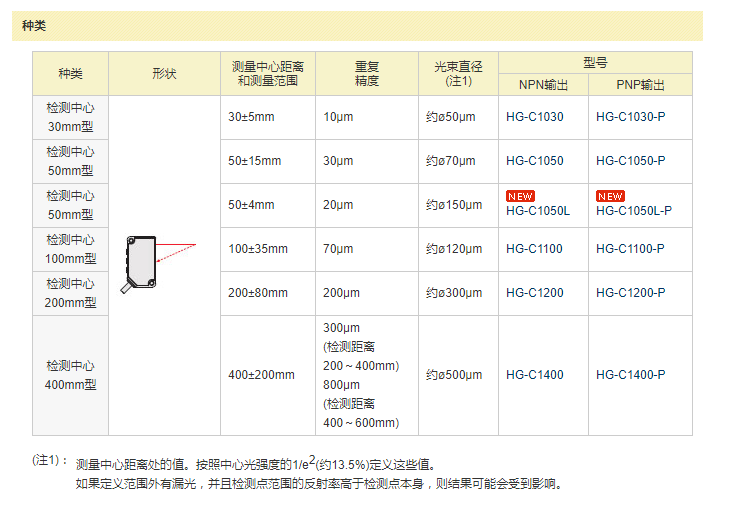Viewport: 730px width, 516px height.
Task: Open the HG-C1100 NPN model
Action: click(534, 249)
